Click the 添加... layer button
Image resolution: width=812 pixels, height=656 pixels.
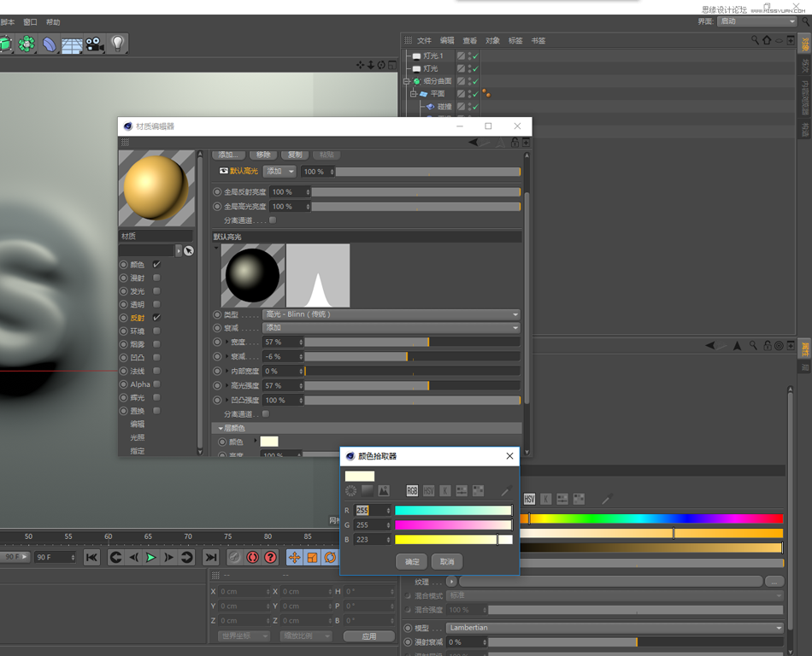point(228,155)
